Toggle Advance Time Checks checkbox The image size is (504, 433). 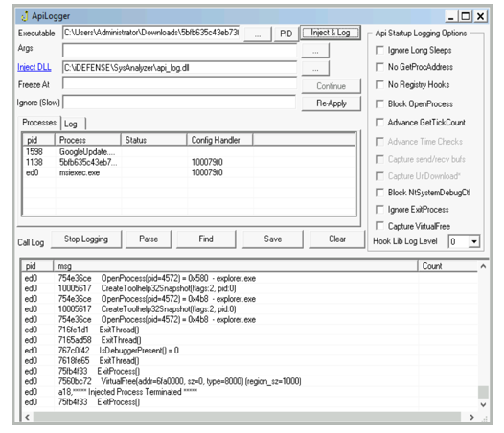click(x=379, y=142)
